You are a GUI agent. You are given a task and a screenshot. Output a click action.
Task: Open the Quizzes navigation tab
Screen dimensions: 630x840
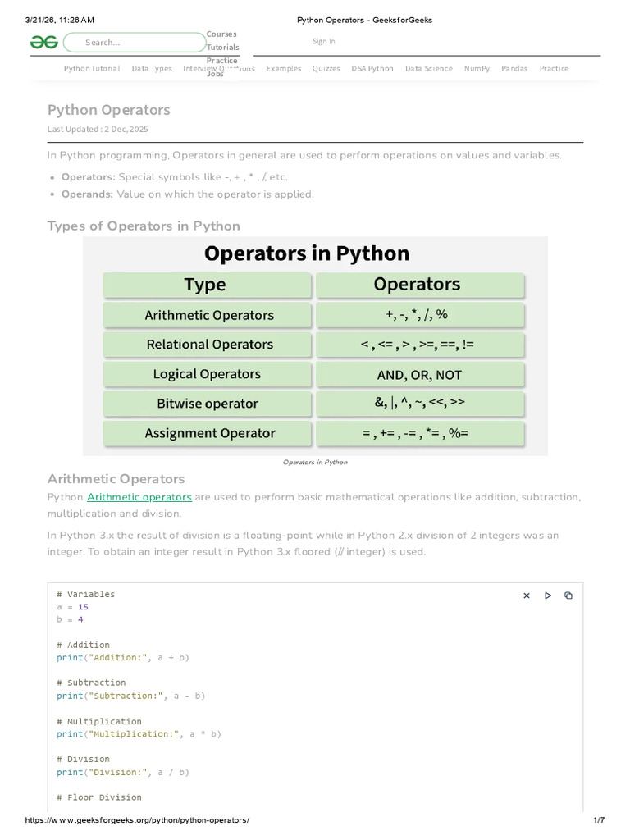pyautogui.click(x=326, y=69)
